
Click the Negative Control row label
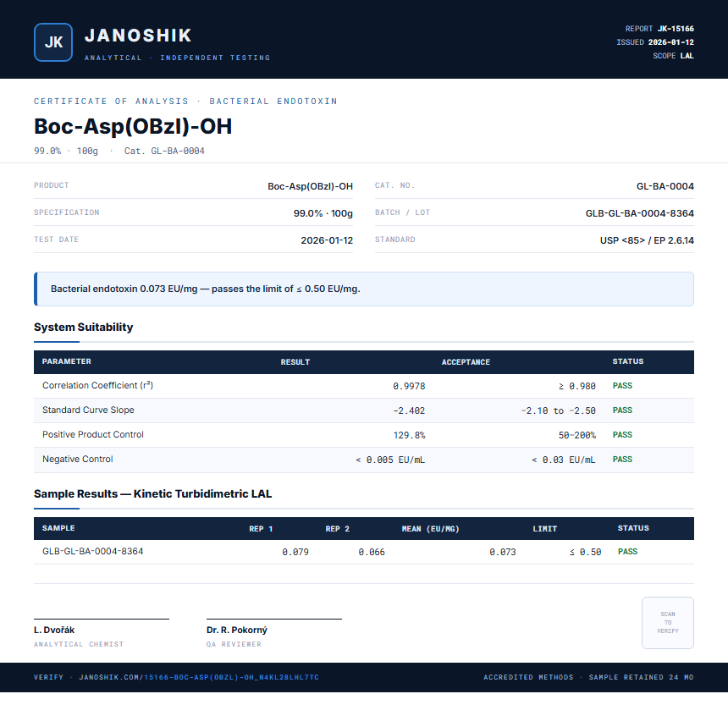pyautogui.click(x=78, y=460)
